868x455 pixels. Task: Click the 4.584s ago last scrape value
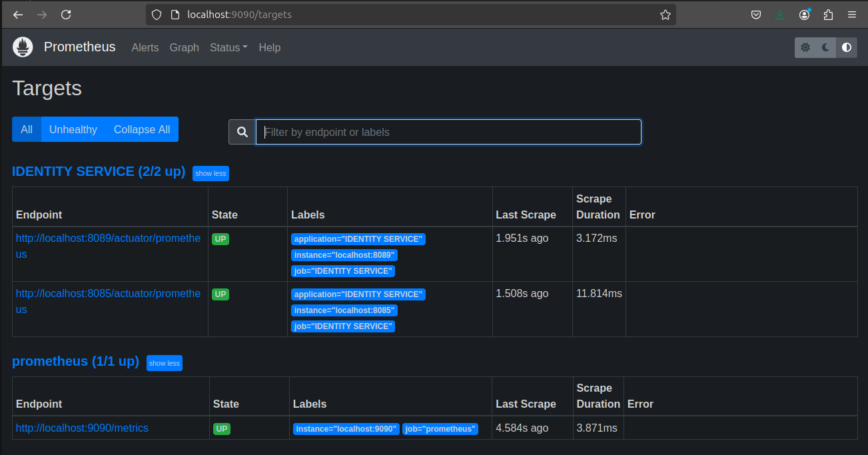pos(522,428)
